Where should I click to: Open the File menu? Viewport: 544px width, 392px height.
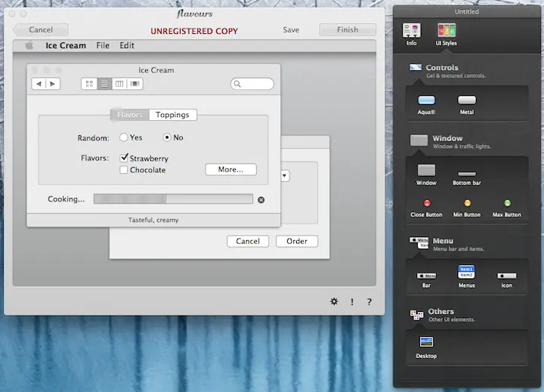(x=103, y=45)
